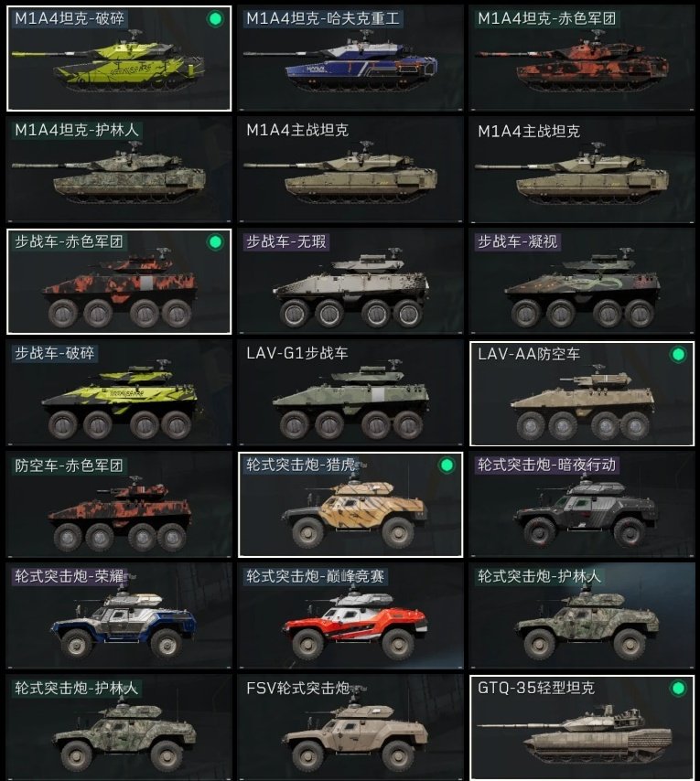The height and width of the screenshot is (781, 700).
Task: Click the green equipped dot on M1A4坦克-破碎
Action: (215, 19)
